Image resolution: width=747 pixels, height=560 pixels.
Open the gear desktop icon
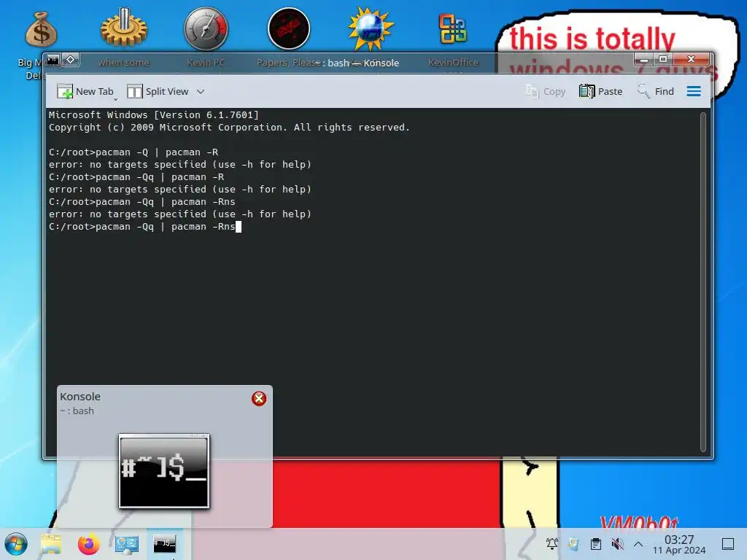124,28
